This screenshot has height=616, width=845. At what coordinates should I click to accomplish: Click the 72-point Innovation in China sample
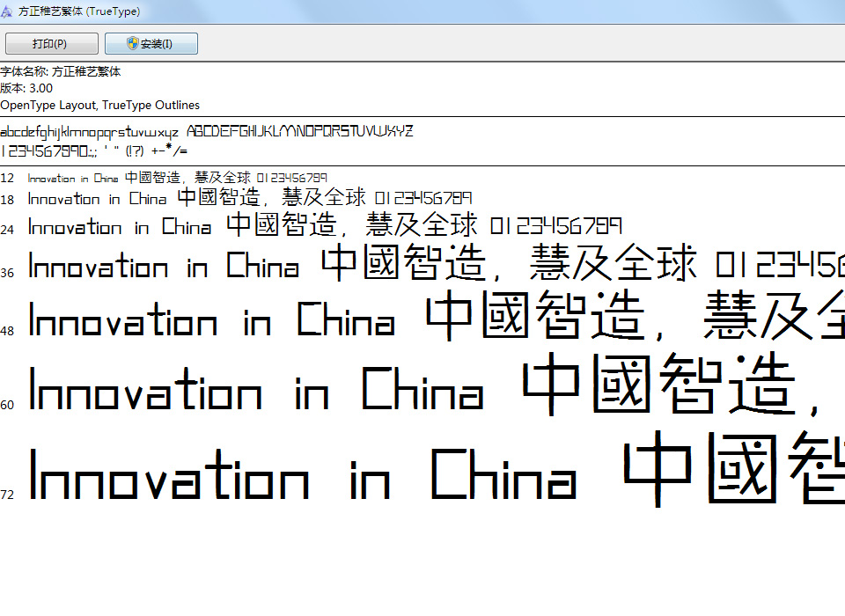point(303,473)
